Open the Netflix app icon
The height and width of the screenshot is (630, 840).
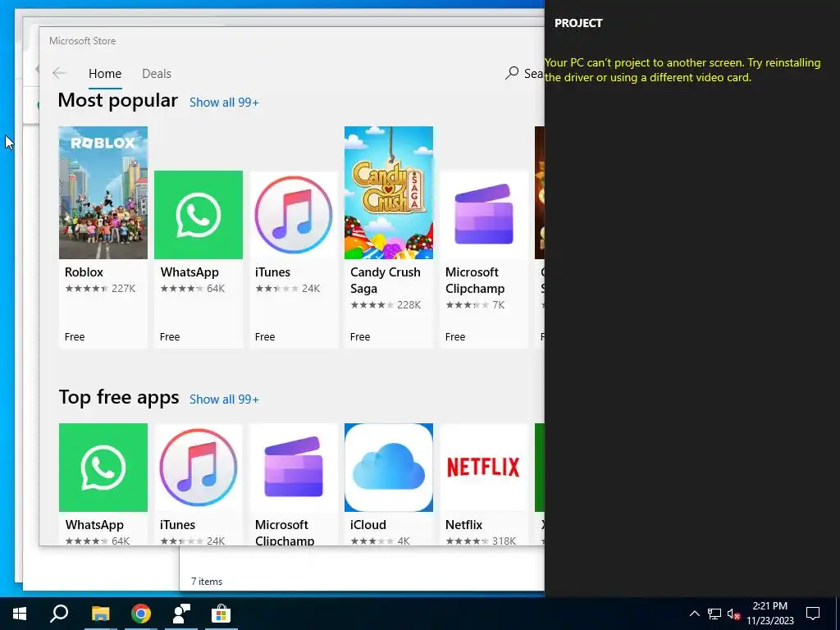tap(484, 467)
